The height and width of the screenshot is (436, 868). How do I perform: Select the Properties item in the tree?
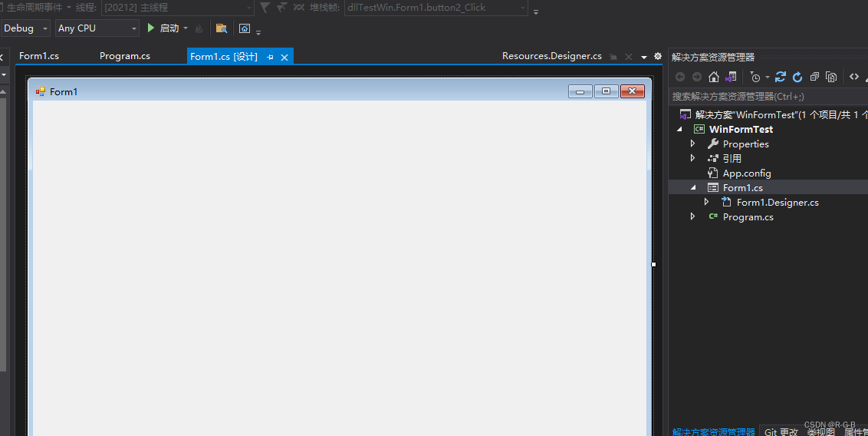coord(745,144)
